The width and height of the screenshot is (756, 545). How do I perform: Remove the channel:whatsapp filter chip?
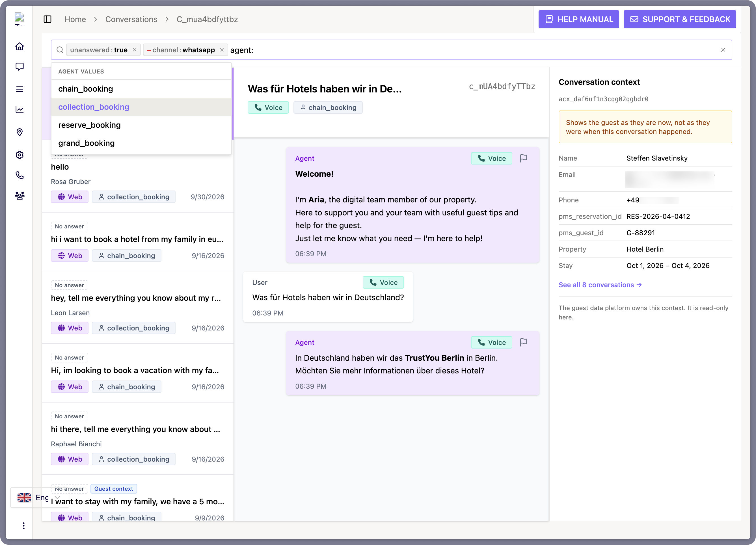[222, 50]
